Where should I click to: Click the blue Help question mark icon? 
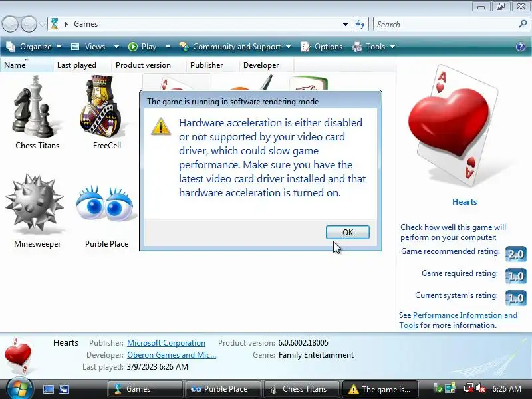(521, 47)
